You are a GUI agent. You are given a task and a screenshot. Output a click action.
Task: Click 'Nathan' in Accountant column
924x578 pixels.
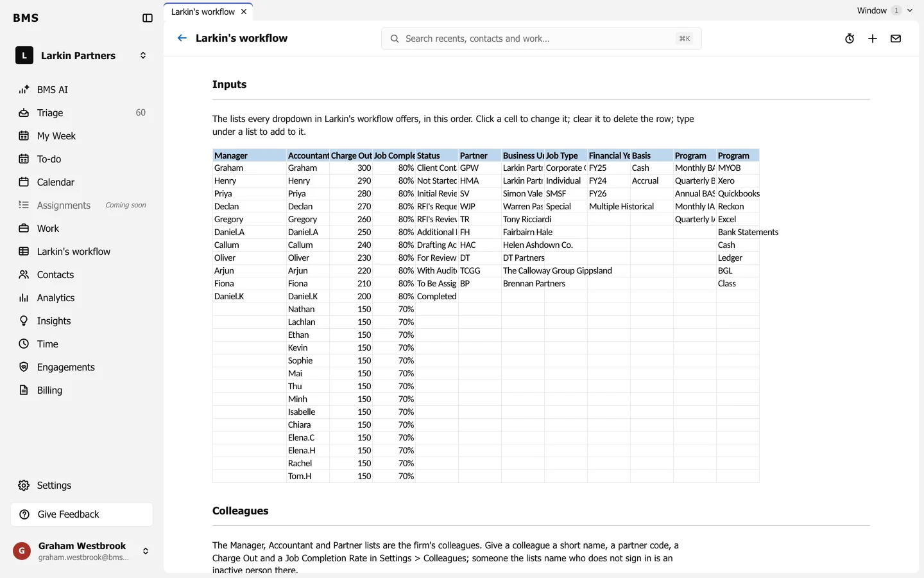click(308, 310)
